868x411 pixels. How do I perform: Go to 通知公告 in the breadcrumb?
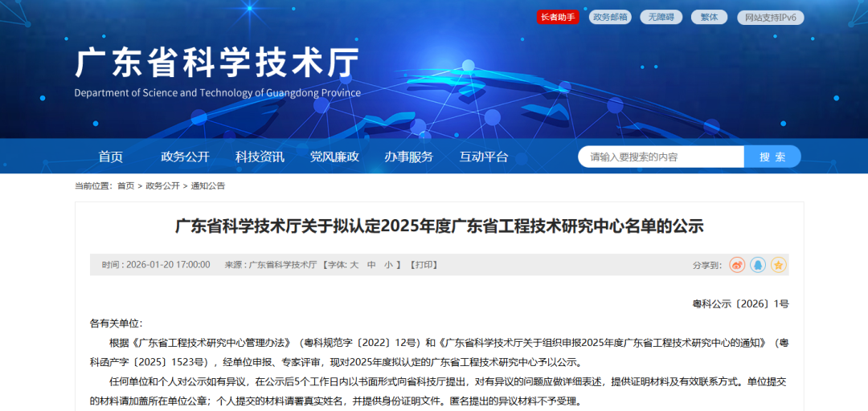click(207, 185)
